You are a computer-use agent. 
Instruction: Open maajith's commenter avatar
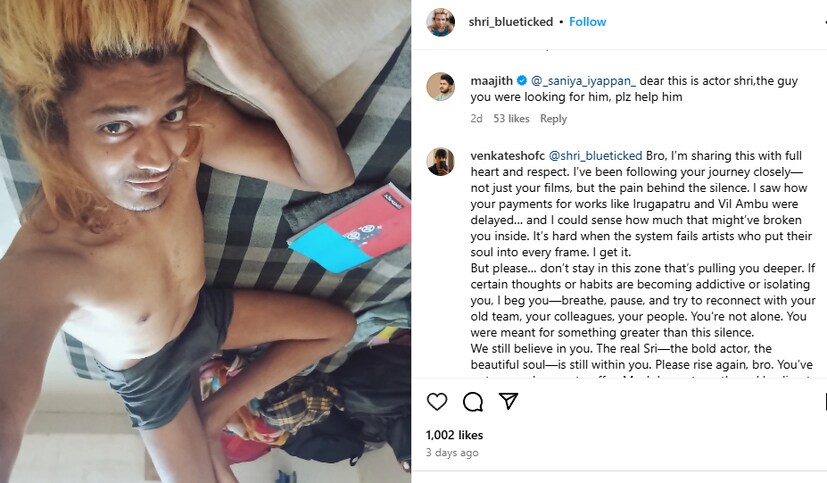pyautogui.click(x=440, y=86)
